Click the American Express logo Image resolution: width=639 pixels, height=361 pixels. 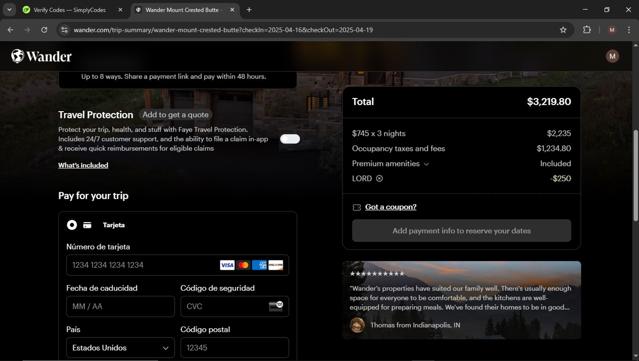coord(259,265)
